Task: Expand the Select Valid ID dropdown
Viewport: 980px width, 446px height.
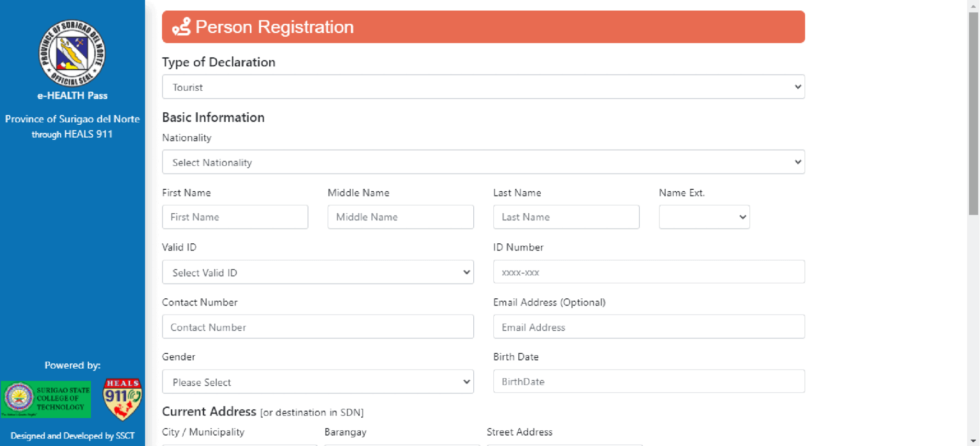Action: 318,272
